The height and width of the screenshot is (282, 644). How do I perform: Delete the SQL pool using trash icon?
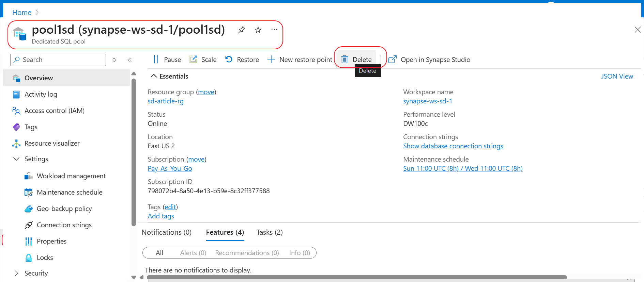(344, 60)
